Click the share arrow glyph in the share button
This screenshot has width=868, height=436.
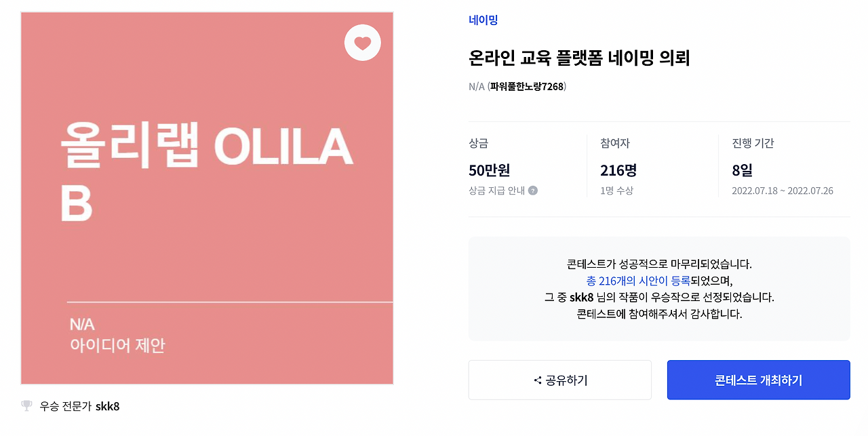pos(538,380)
